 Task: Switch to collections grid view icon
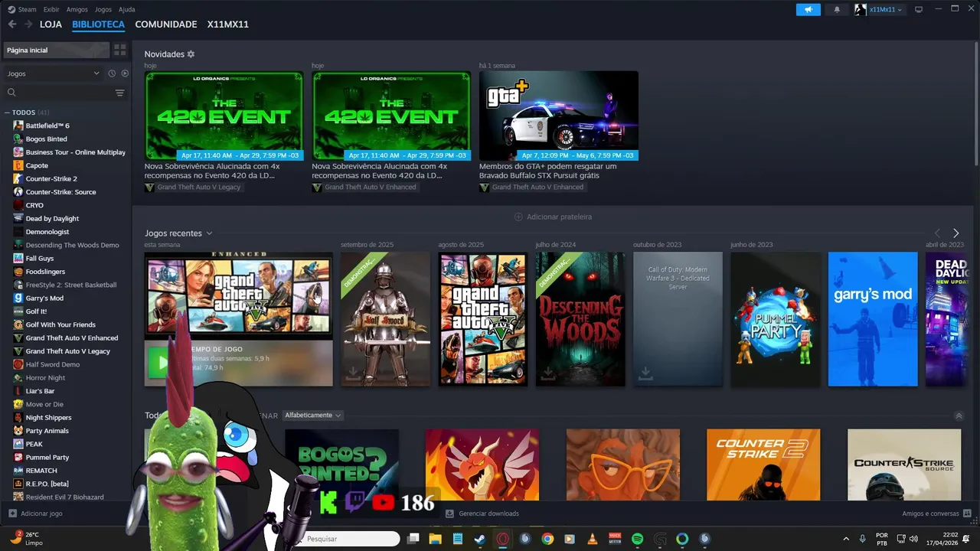point(120,50)
